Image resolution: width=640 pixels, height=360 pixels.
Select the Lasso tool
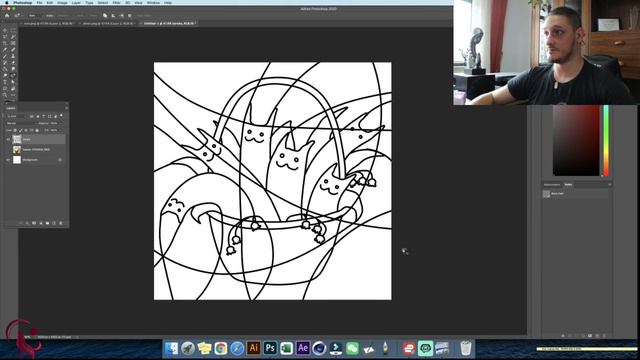pos(4,36)
